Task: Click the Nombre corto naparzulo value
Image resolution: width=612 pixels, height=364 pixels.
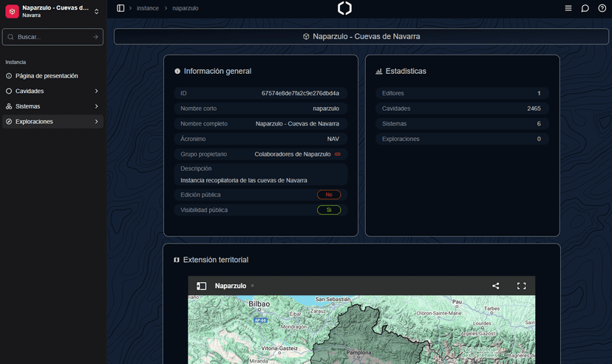Action: [x=326, y=109]
